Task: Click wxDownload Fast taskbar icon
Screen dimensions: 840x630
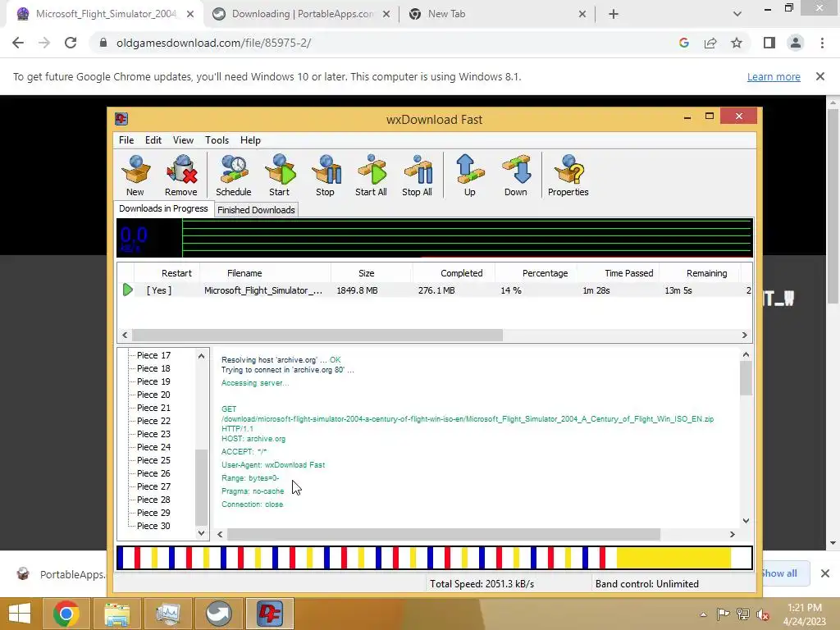Action: (x=269, y=614)
